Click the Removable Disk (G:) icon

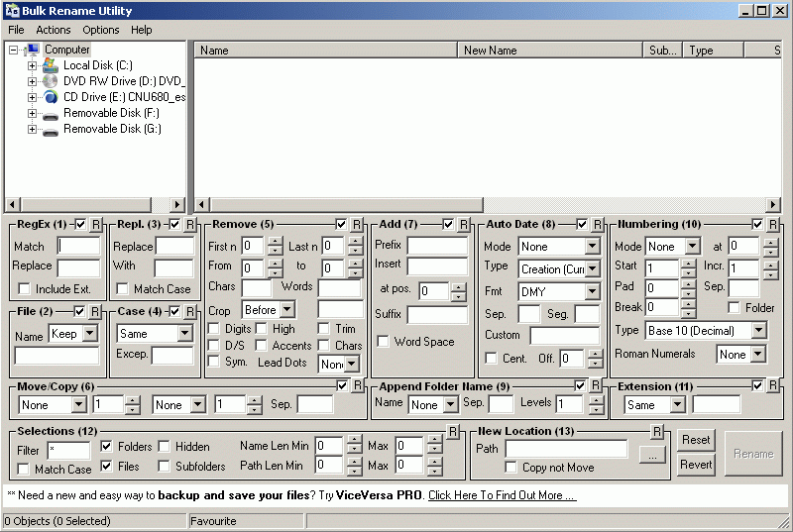[51, 130]
